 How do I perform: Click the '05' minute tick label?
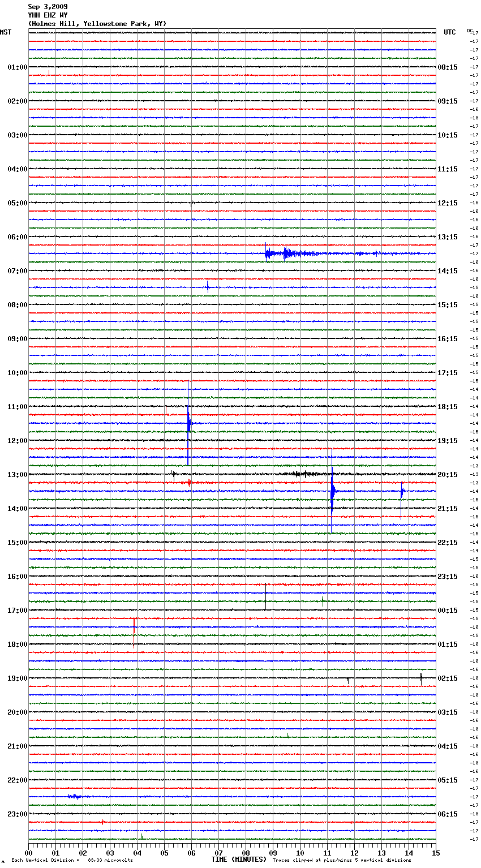[165, 853]
